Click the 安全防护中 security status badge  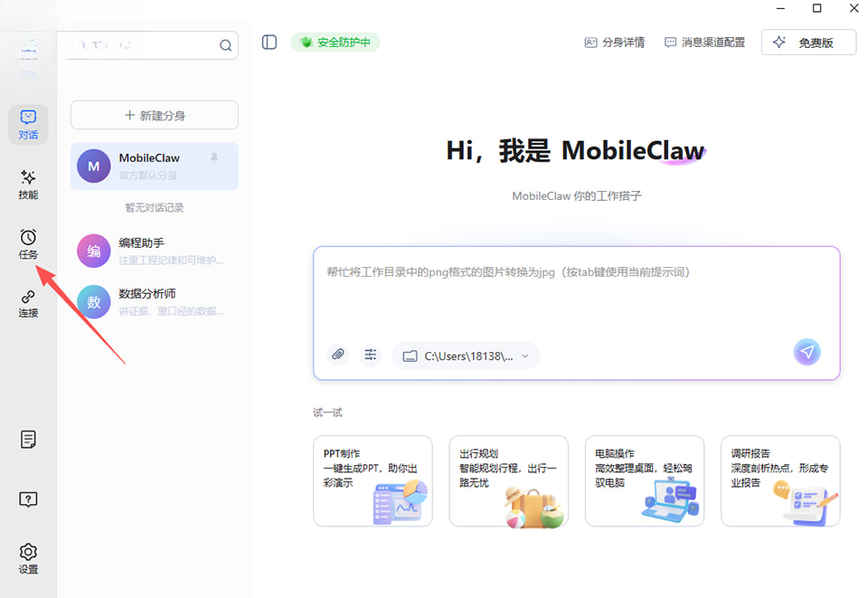coord(335,43)
